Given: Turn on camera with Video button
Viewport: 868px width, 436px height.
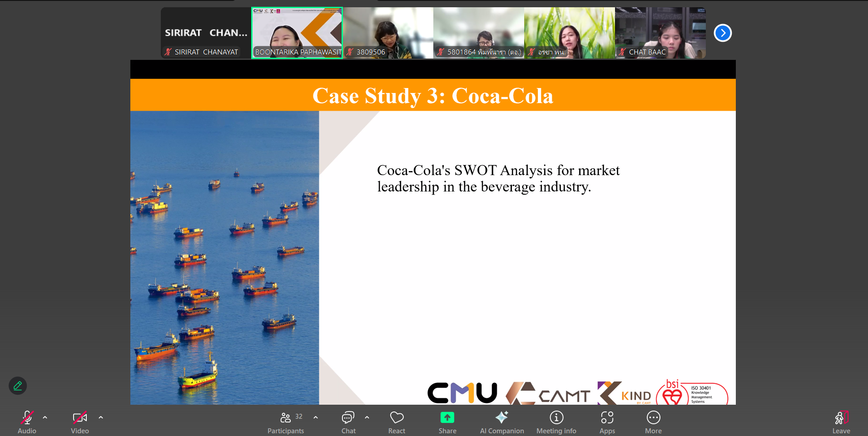Looking at the screenshot, I should 79,422.
